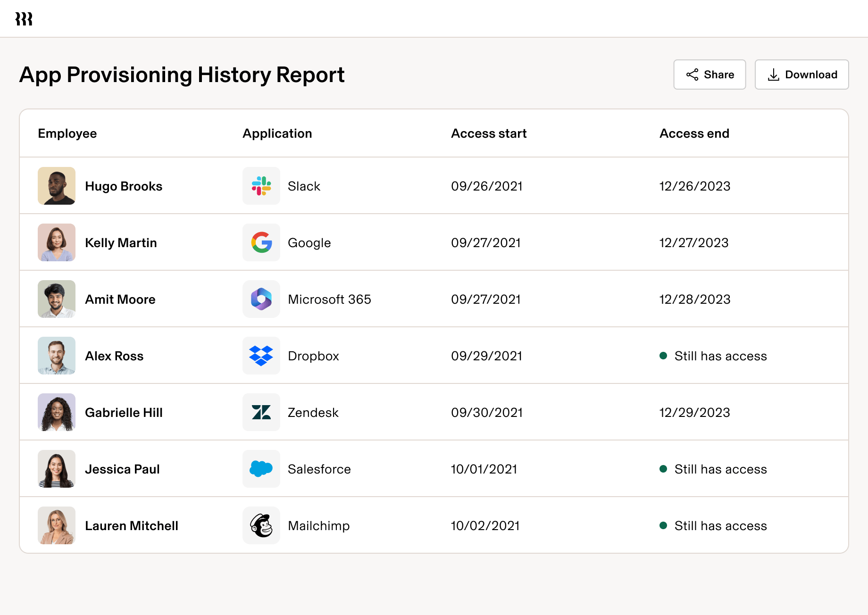Click the Google application icon
Screen dimensions: 868x615
pyautogui.click(x=261, y=242)
